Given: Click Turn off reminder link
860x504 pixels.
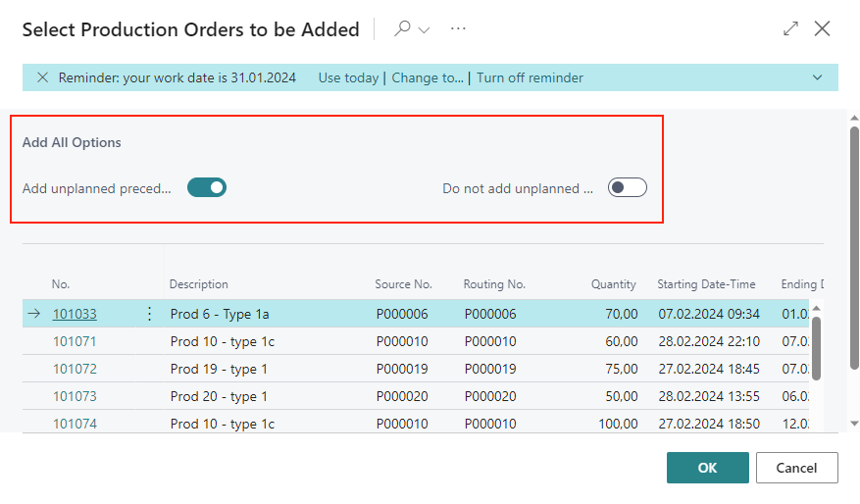Looking at the screenshot, I should [530, 77].
